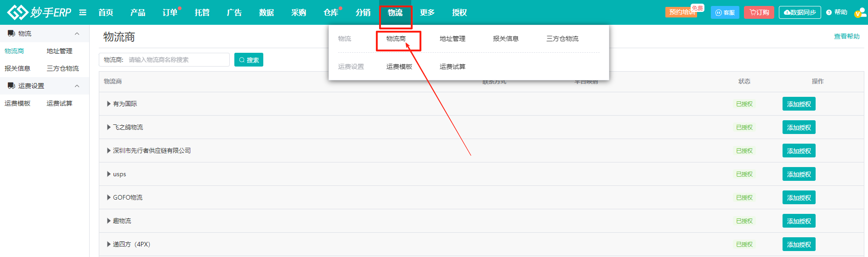The height and width of the screenshot is (257, 868).
Task: Open 报关信息 in the left sidebar
Action: pos(17,68)
